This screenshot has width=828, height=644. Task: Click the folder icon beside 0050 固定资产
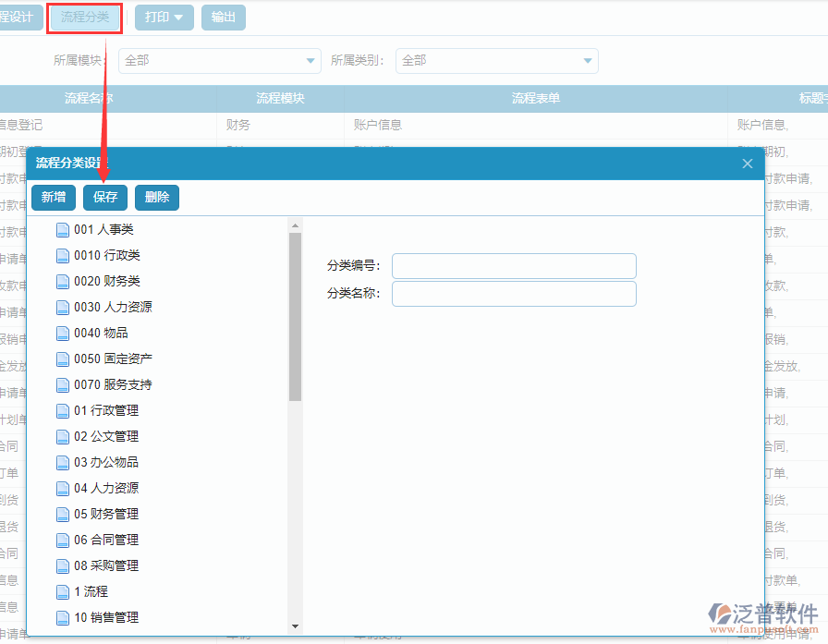pyautogui.click(x=62, y=358)
